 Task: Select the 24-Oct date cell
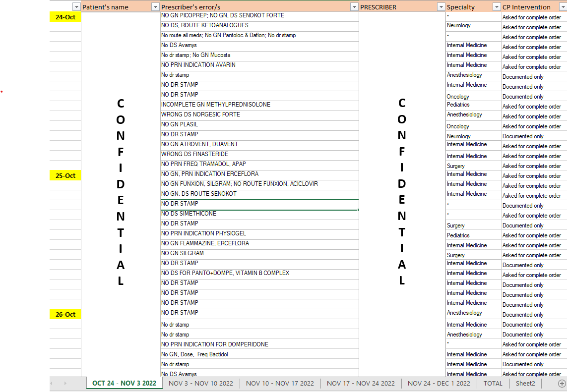click(x=65, y=17)
